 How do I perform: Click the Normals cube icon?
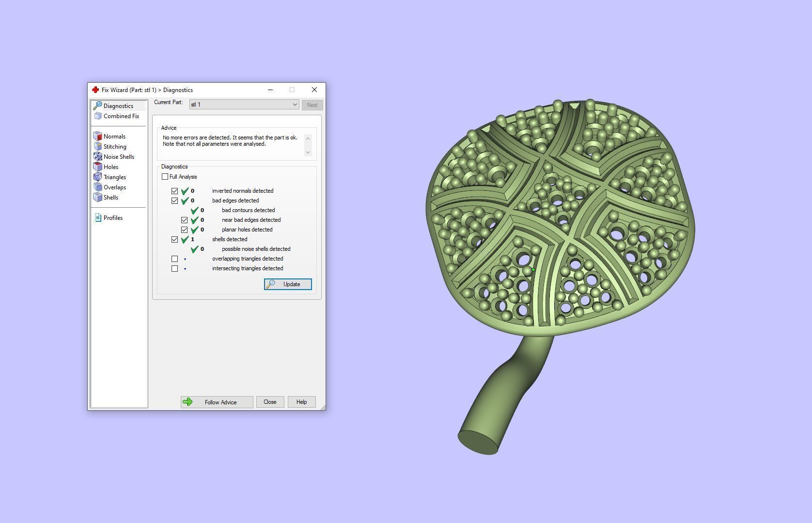[98, 136]
